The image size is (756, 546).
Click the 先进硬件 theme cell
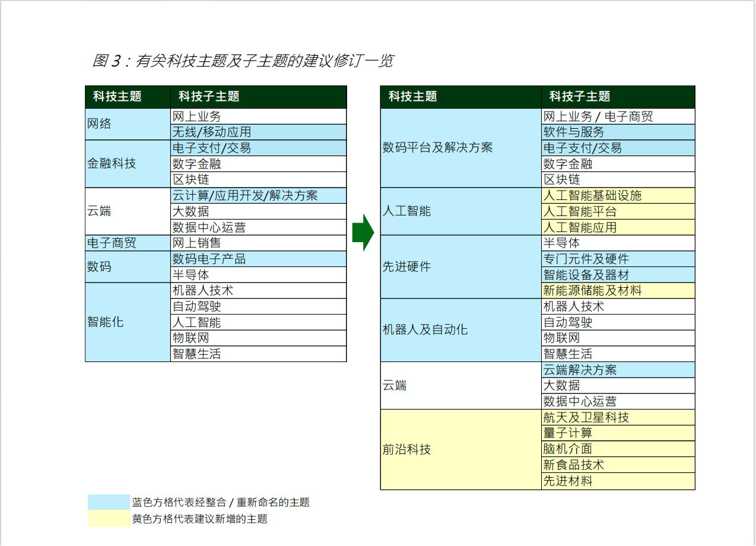click(x=461, y=266)
